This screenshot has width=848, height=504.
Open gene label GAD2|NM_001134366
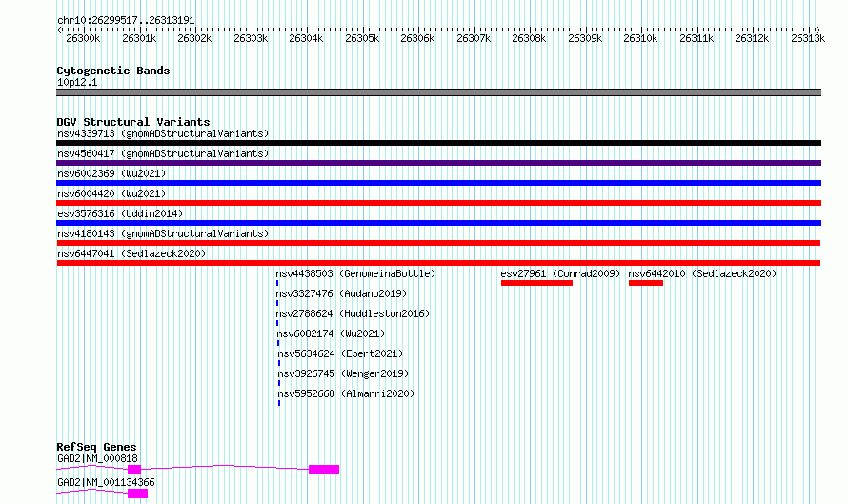pyautogui.click(x=106, y=482)
